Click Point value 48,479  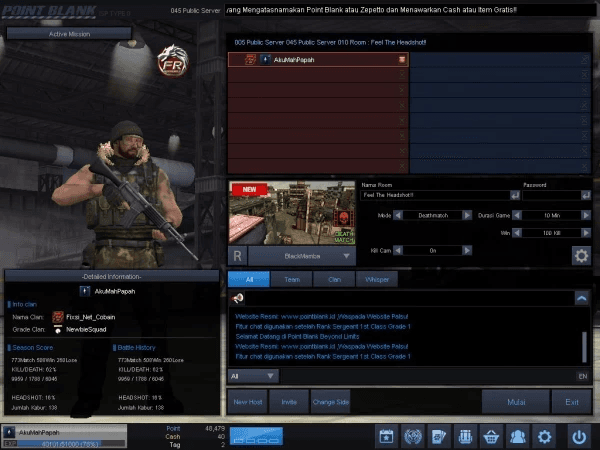tap(215, 429)
